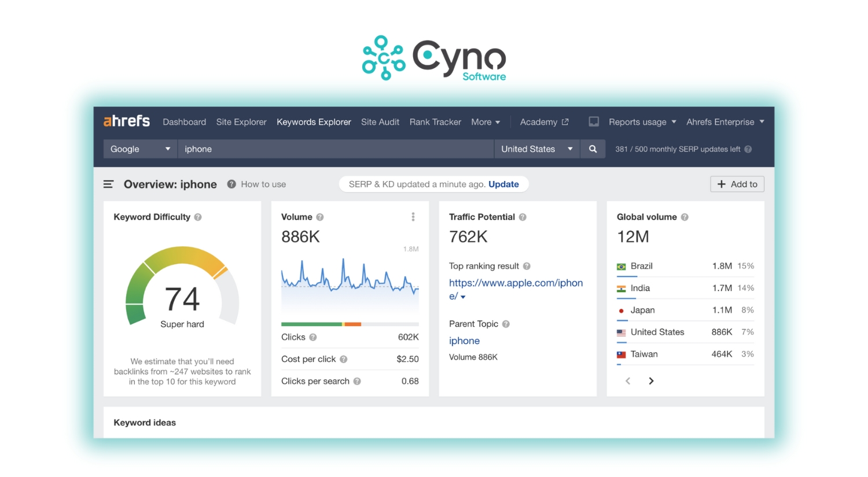
Task: Open the More navigation dropdown
Action: (485, 122)
